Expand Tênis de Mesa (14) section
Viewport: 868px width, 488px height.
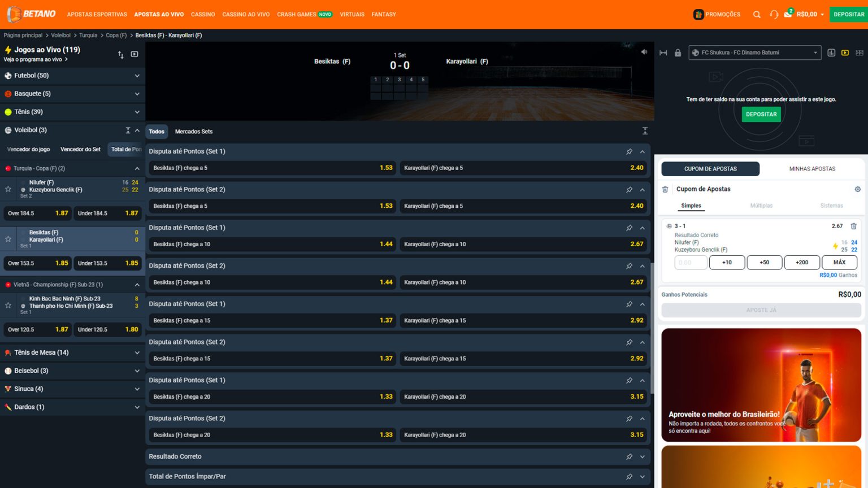72,352
